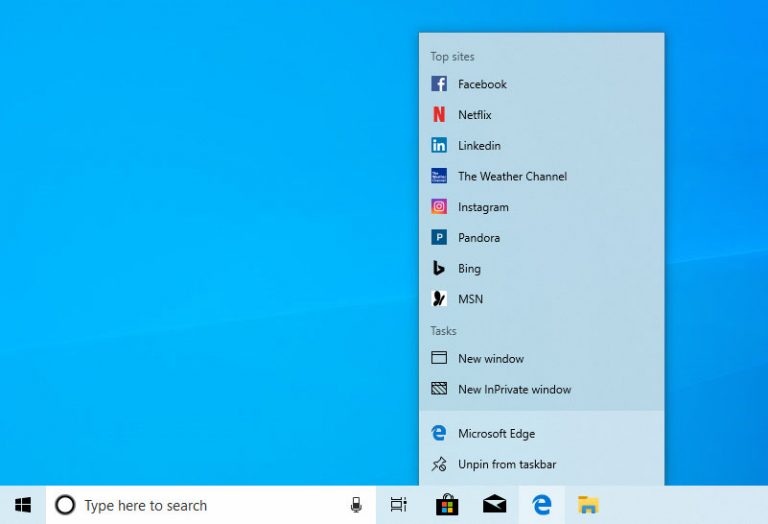Click the Type here to search box
This screenshot has height=524, width=768.
coord(200,505)
